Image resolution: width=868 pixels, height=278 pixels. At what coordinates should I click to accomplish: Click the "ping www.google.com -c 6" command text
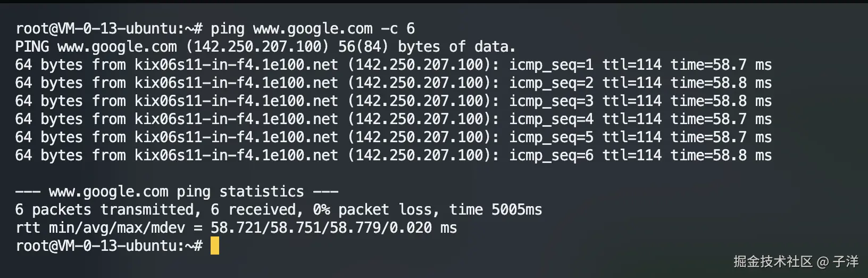pyautogui.click(x=312, y=29)
